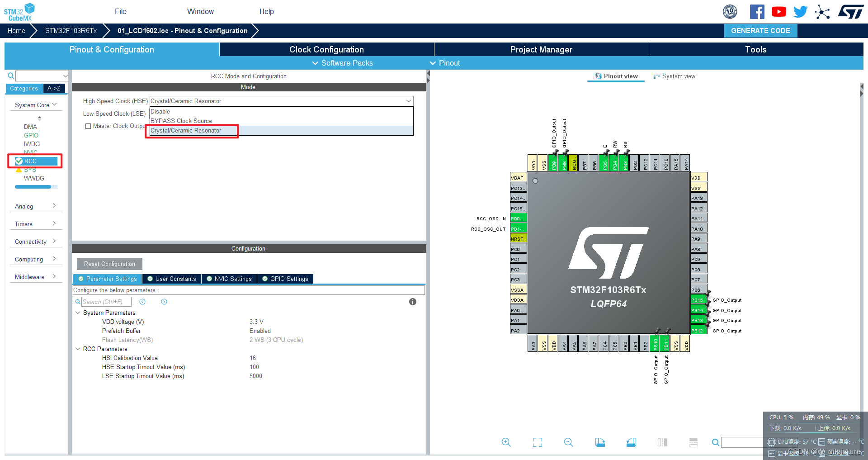Viewport: 868px width, 460px height.
Task: Click the Search (Ctrl+F) parameter field
Action: pos(106,302)
